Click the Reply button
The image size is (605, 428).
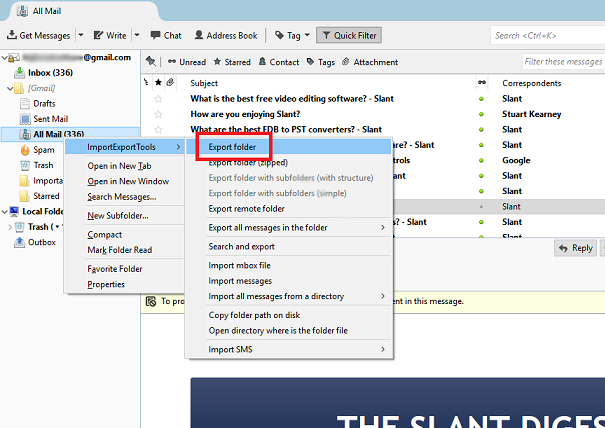(576, 248)
